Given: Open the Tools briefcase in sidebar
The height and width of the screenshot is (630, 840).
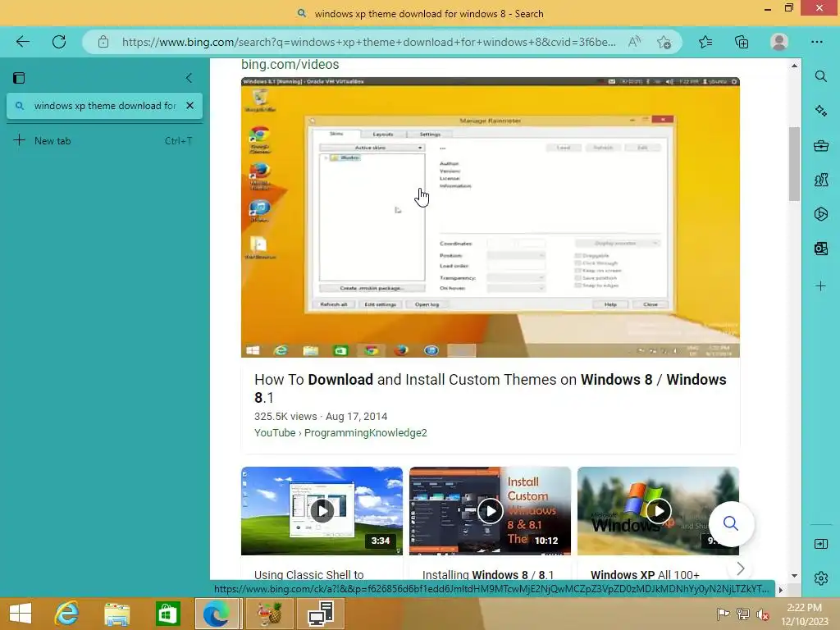Looking at the screenshot, I should [x=820, y=145].
